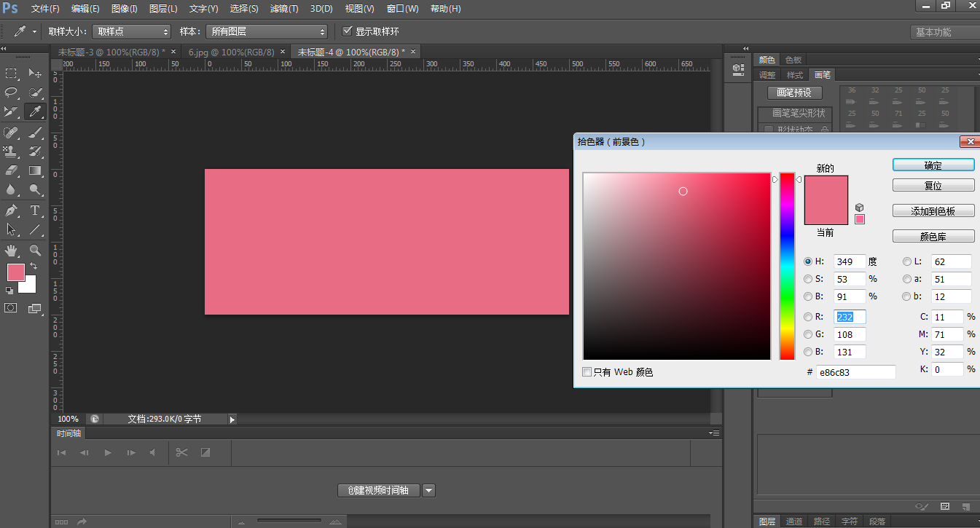Reset default foreground and background colors
Image resolution: width=980 pixels, height=528 pixels.
coord(9,291)
